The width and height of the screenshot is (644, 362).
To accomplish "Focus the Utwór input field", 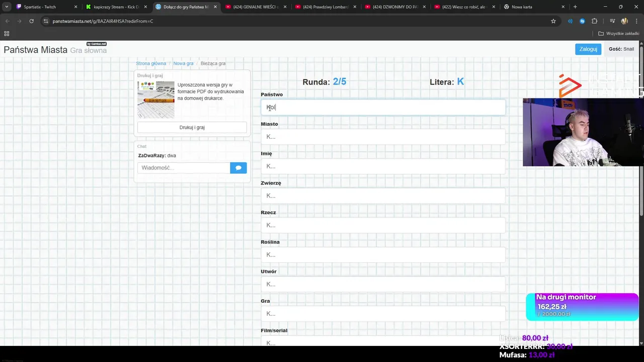I will 383,284.
